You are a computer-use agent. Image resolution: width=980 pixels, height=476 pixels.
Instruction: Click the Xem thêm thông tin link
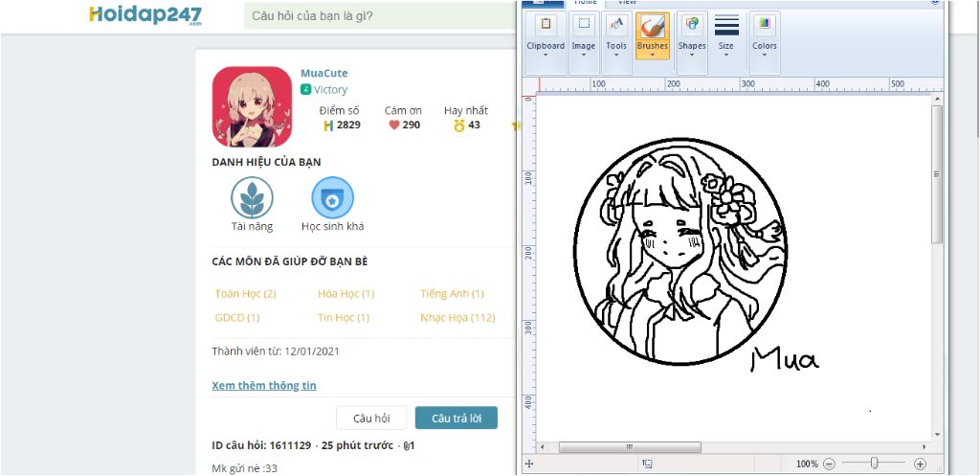pos(264,385)
